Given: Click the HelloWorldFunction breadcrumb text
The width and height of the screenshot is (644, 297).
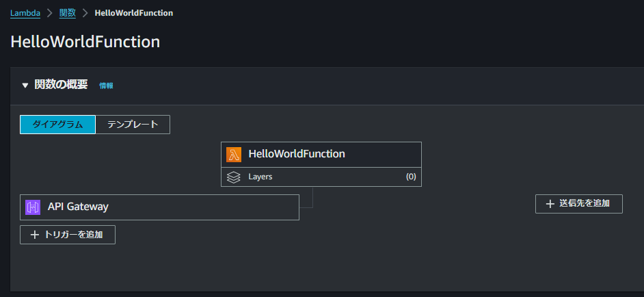Looking at the screenshot, I should (x=134, y=13).
